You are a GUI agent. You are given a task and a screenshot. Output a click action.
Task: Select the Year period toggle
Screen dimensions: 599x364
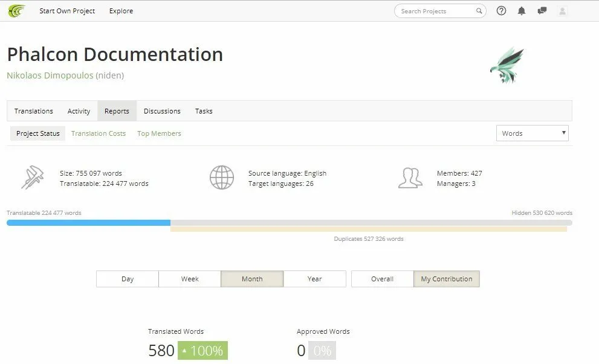tap(315, 279)
